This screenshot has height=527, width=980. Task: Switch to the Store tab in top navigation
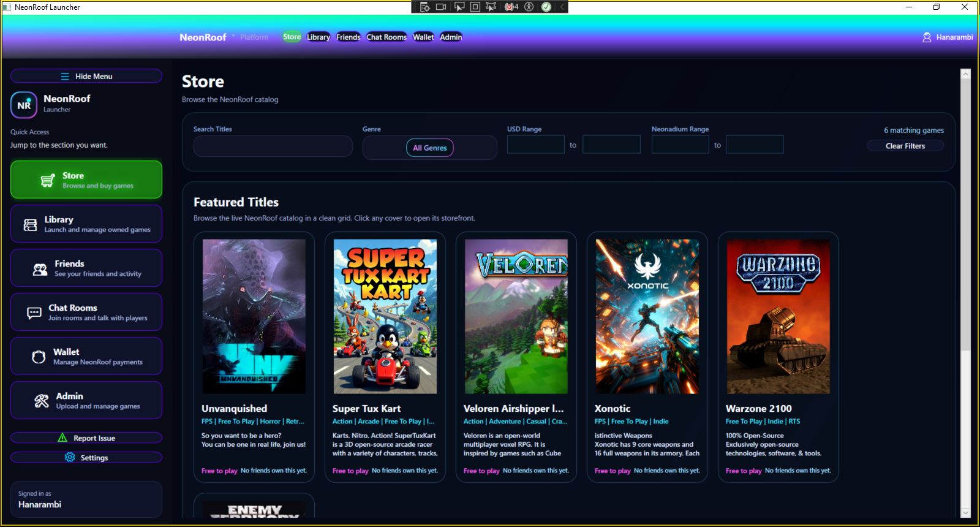click(292, 37)
